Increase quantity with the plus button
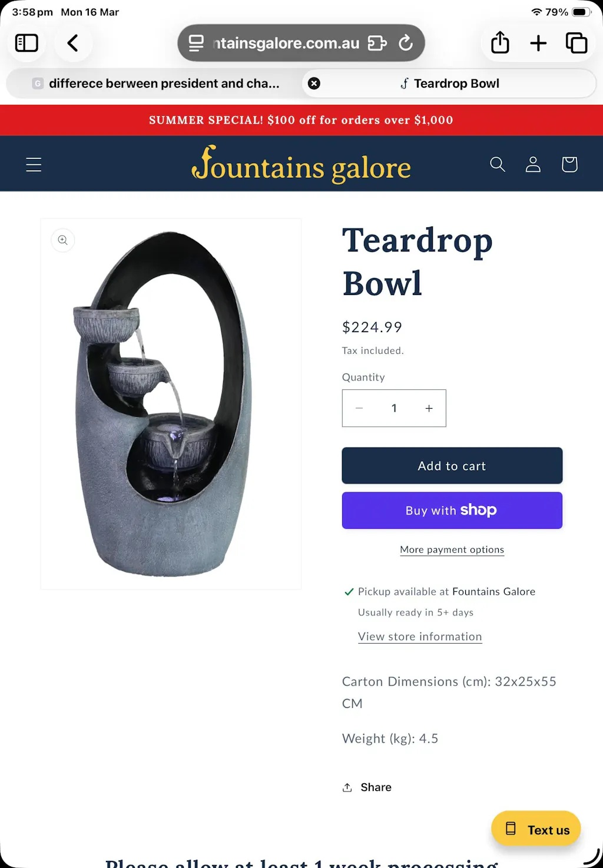 pyautogui.click(x=429, y=408)
